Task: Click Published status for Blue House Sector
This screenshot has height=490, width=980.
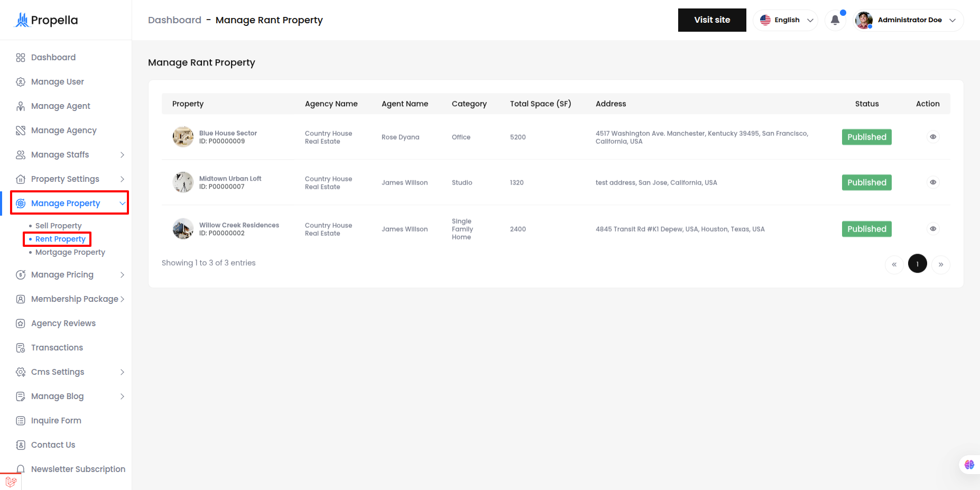Action: 867,137
